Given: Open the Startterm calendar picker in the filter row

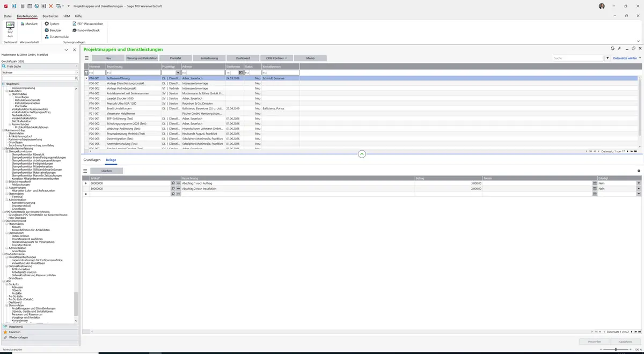Looking at the screenshot, I should [241, 72].
